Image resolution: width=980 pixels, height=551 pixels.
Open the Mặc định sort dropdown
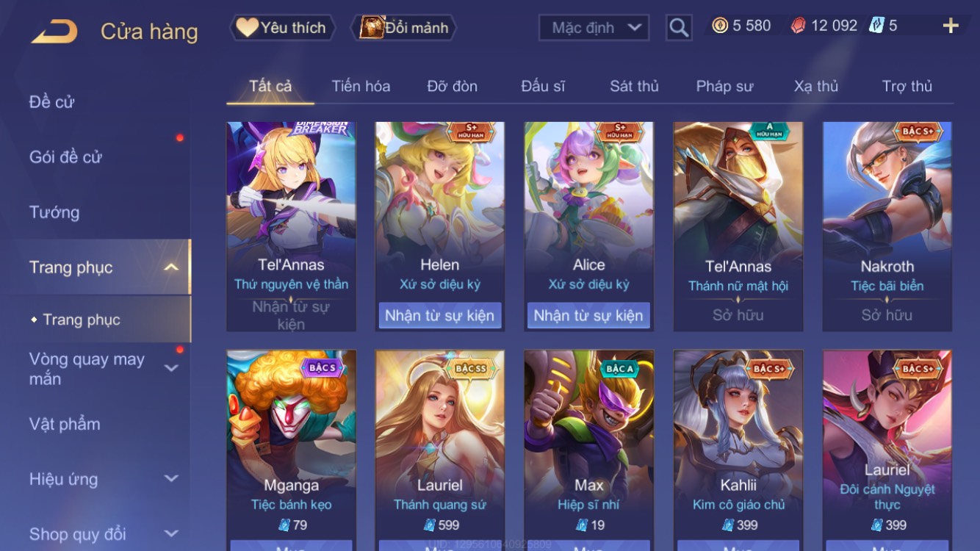point(594,28)
